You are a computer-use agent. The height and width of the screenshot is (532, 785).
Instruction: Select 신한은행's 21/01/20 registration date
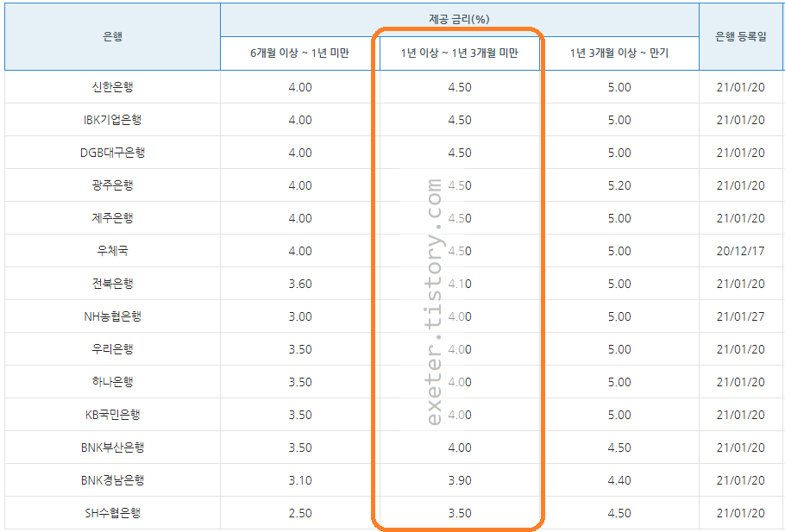740,87
